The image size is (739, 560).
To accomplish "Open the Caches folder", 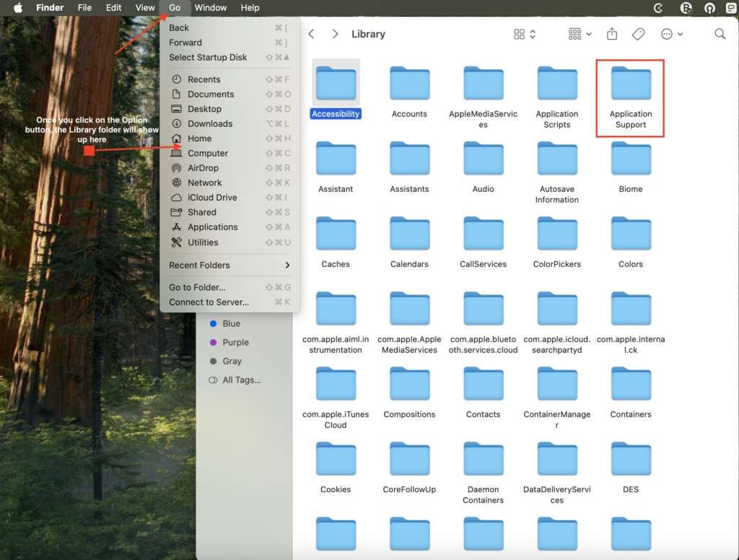I will (336, 235).
